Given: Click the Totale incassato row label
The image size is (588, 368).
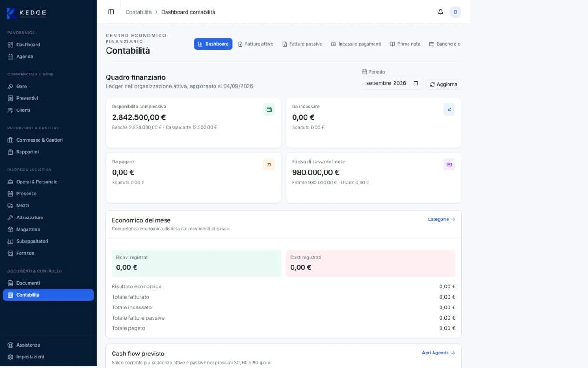Looking at the screenshot, I should (132, 307).
